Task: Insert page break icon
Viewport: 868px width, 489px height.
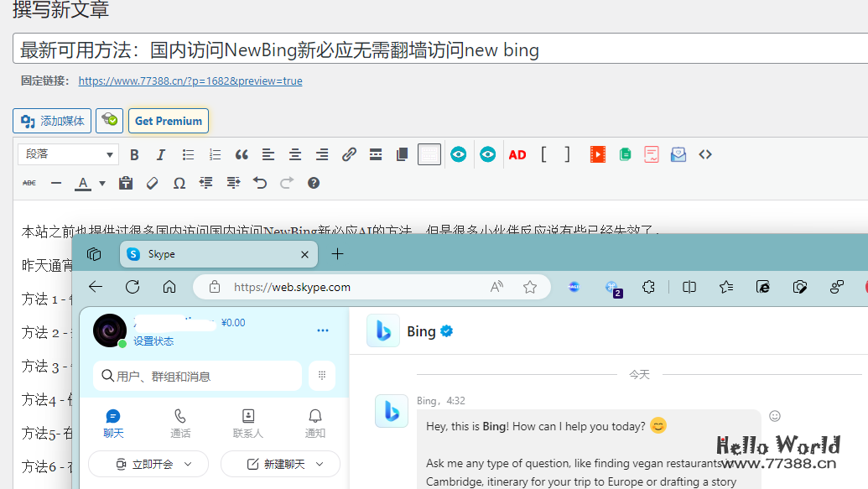Action: coord(403,154)
